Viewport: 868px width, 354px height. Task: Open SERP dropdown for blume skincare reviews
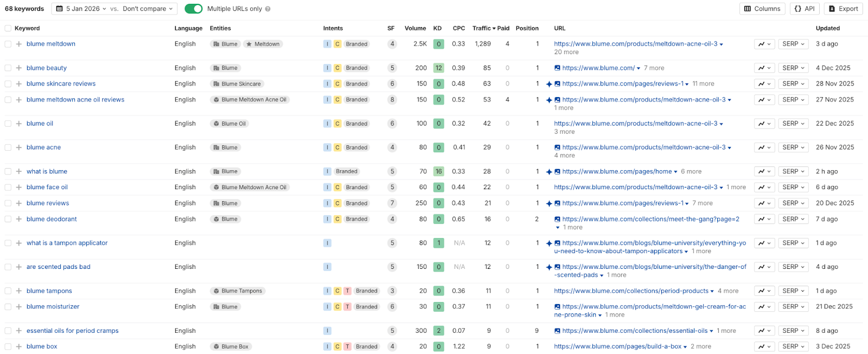(793, 83)
